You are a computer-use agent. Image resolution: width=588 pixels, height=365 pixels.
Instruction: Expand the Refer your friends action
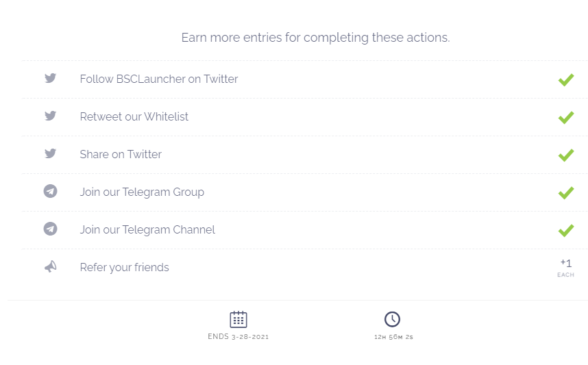point(124,268)
